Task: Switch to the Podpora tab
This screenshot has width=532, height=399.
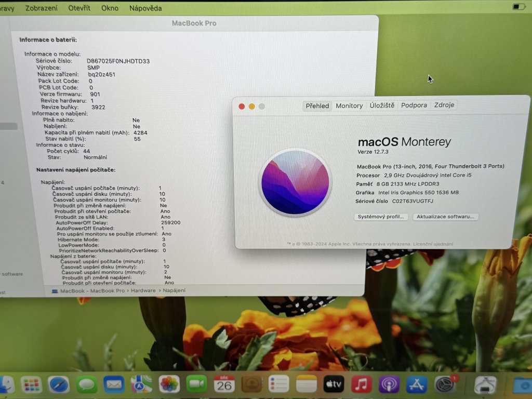Action: [414, 105]
